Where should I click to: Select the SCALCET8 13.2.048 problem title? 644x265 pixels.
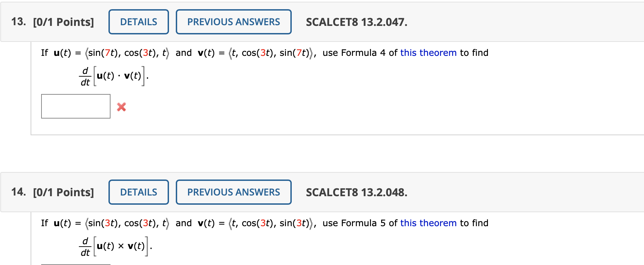pyautogui.click(x=356, y=192)
